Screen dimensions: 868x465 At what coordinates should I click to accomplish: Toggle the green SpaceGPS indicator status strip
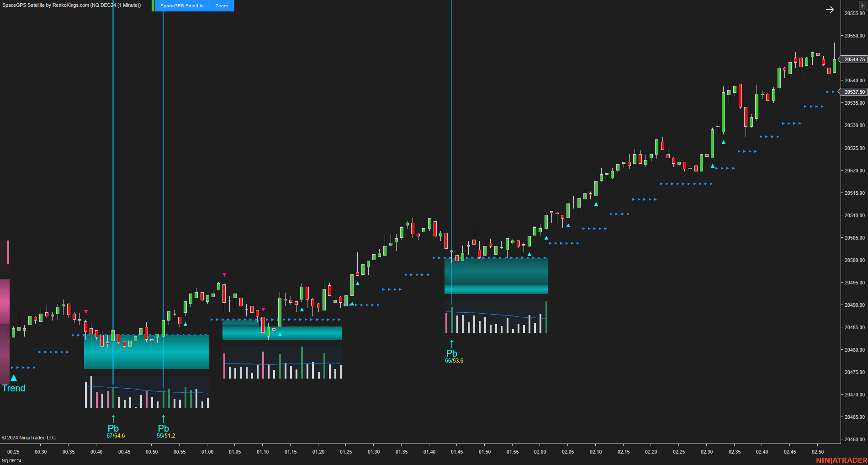[x=152, y=6]
